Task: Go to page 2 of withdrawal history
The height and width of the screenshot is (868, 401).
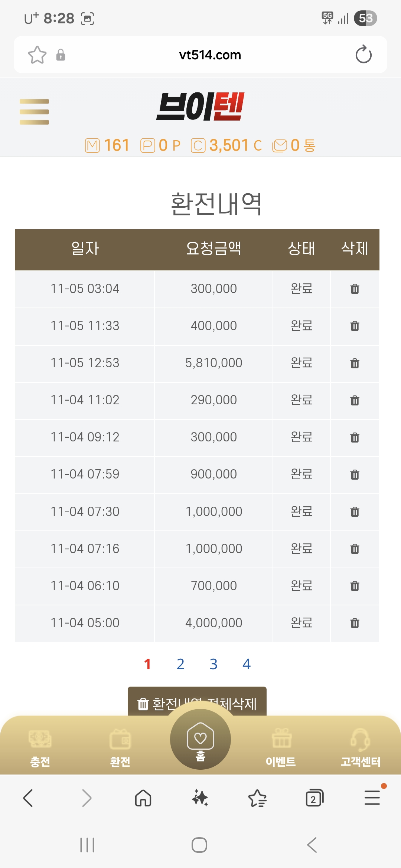Action: 180,664
